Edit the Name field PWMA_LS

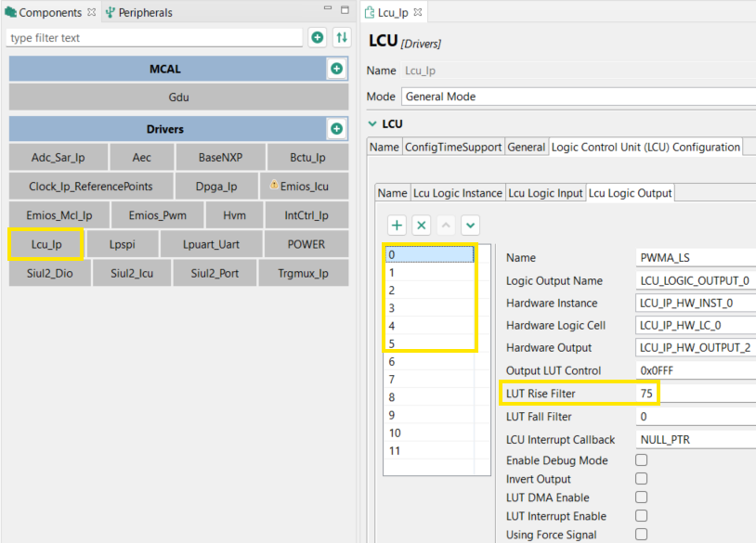pos(696,258)
